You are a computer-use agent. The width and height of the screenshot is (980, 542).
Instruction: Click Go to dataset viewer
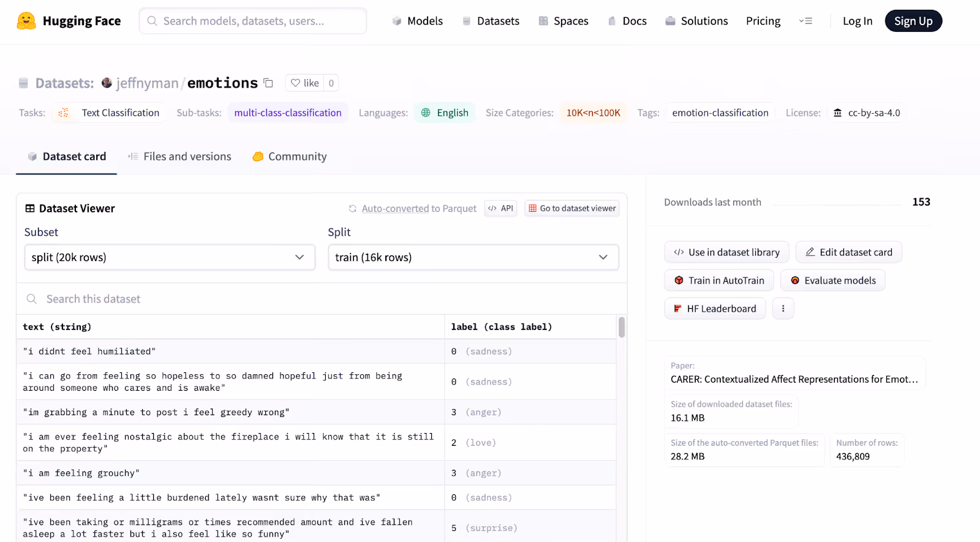[572, 208]
